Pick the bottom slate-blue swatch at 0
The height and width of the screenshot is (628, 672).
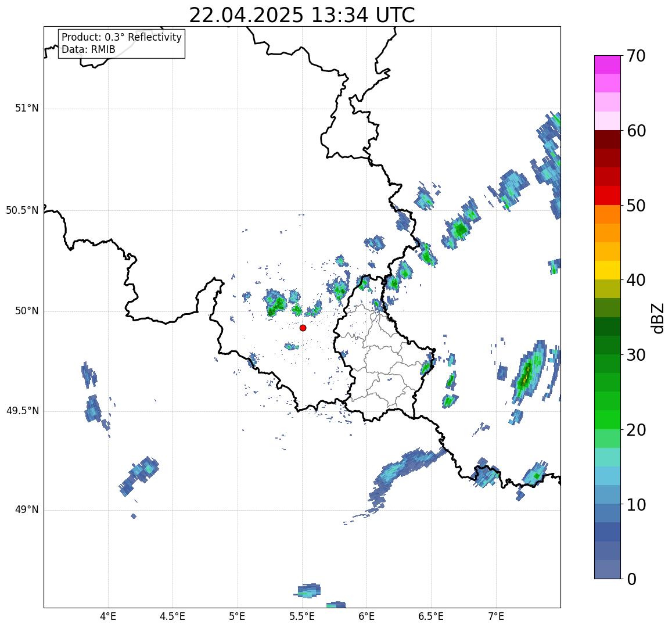click(x=608, y=569)
